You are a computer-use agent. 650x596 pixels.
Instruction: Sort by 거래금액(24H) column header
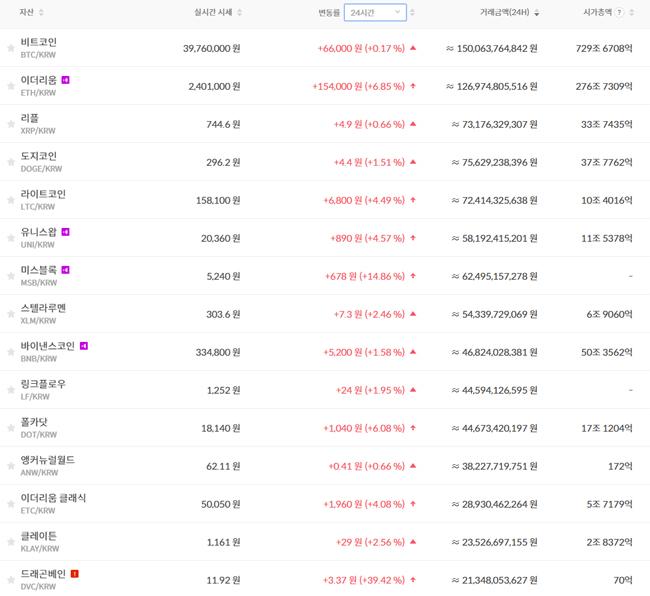pos(507,12)
